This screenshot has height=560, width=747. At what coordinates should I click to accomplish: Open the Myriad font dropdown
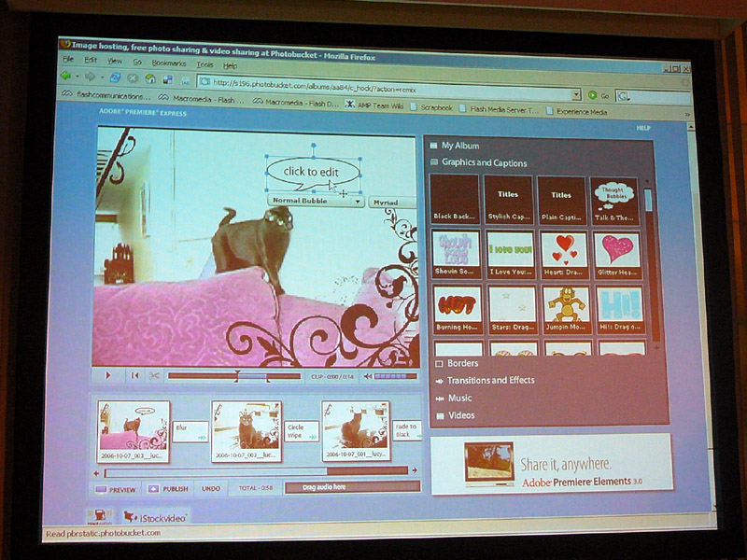click(392, 203)
